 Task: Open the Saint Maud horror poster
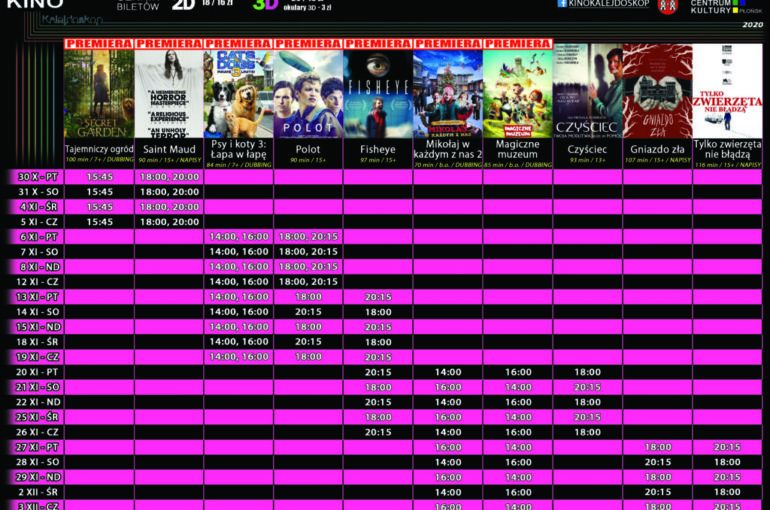point(169,94)
